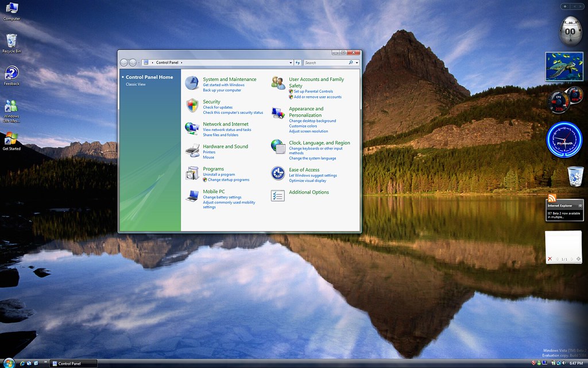
Task: Click the Back up your computer link
Action: 223,90
